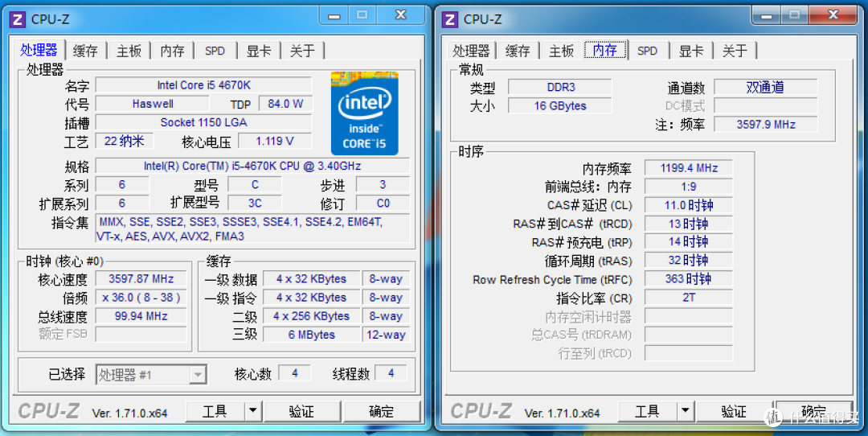Click the 13 时钟 tRCD value
Screen dimensions: 868x436
point(689,224)
